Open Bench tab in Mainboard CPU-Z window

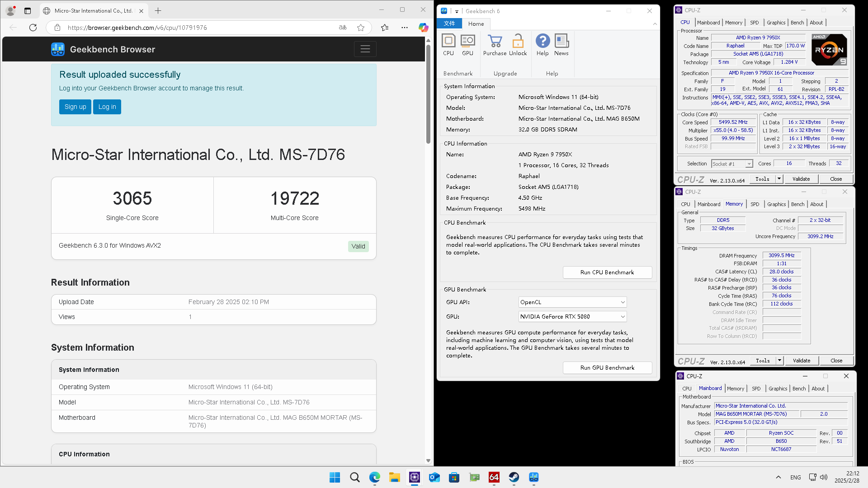[799, 389]
